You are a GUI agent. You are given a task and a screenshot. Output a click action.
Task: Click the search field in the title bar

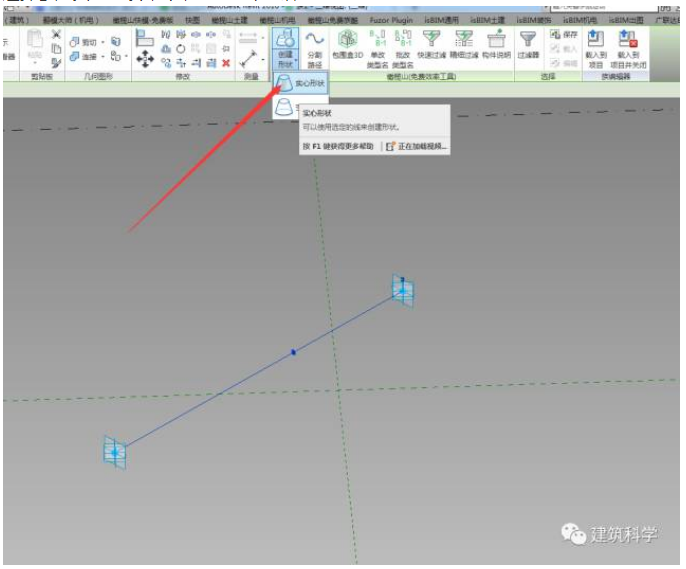(x=603, y=7)
